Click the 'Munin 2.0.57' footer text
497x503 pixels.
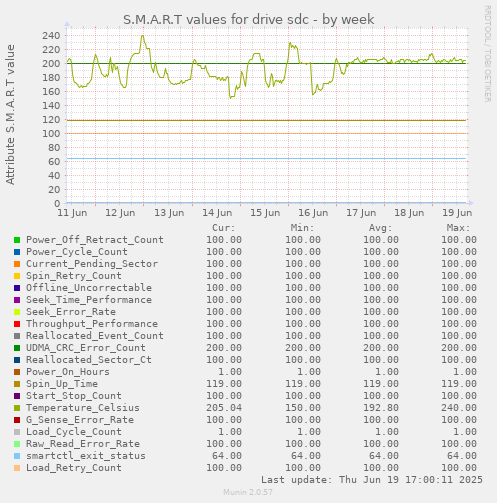coord(248,492)
